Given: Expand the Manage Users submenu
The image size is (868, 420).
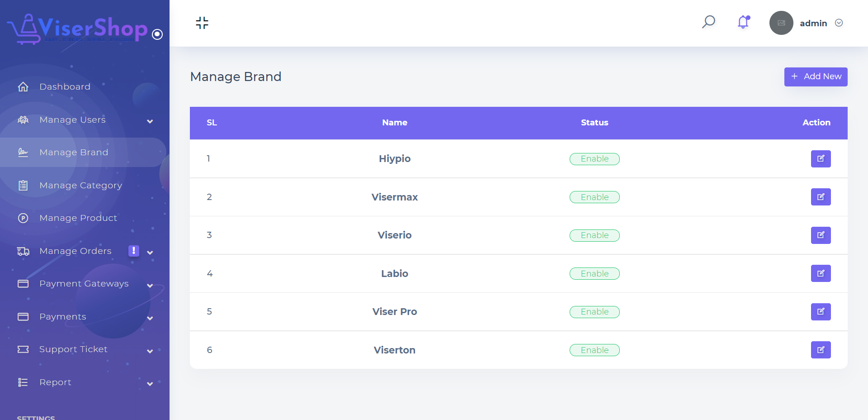Looking at the screenshot, I should (150, 121).
